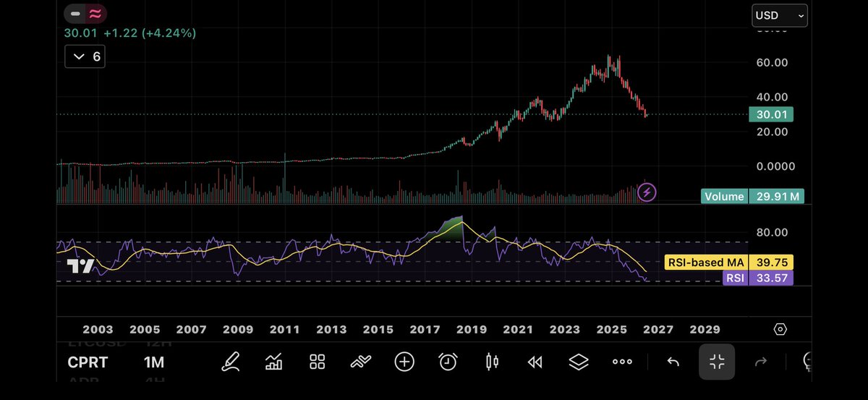The width and height of the screenshot is (868, 400).
Task: Open the chart type bars icon
Action: pos(273,362)
